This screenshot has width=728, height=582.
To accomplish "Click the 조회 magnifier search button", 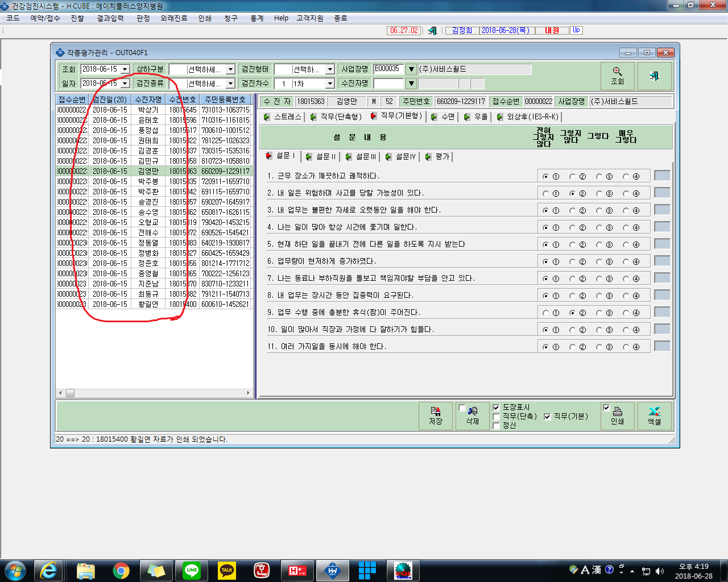I will pyautogui.click(x=618, y=76).
